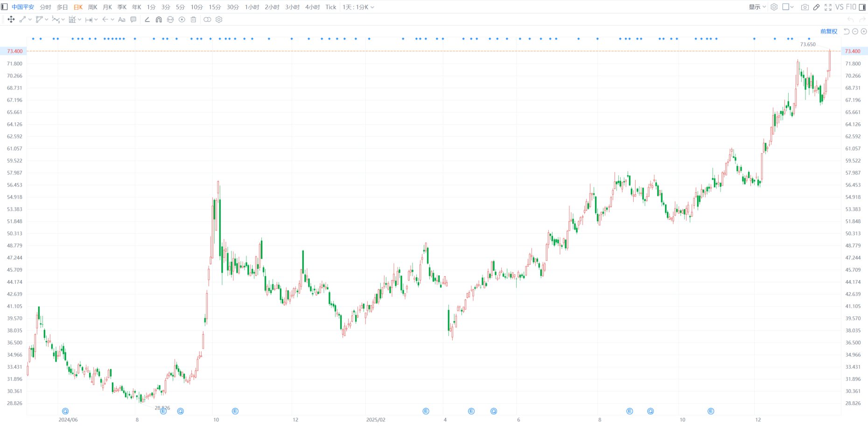The image size is (868, 427).
Task: Expand the 显示 display dropdown
Action: click(757, 7)
